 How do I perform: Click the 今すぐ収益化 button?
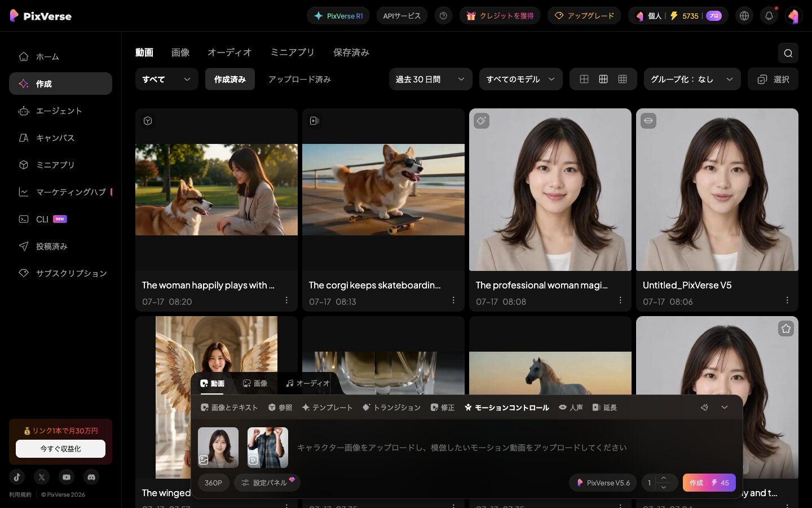coord(60,449)
